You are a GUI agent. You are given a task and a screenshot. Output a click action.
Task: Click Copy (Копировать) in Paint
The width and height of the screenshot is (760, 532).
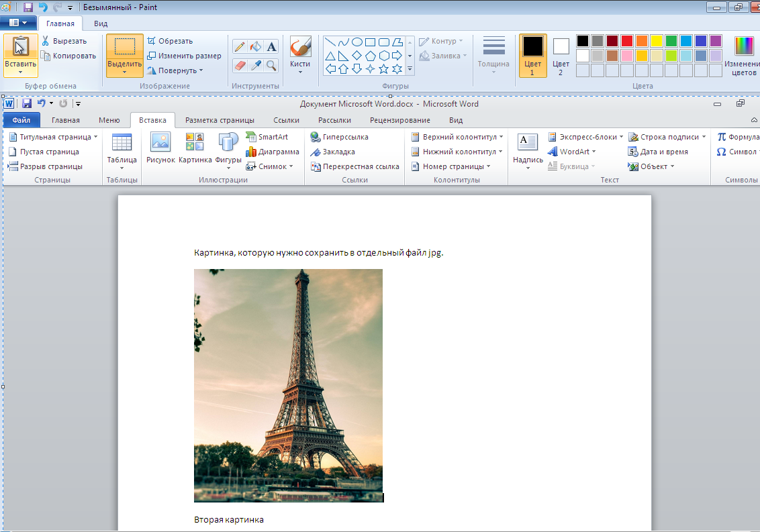coord(68,56)
